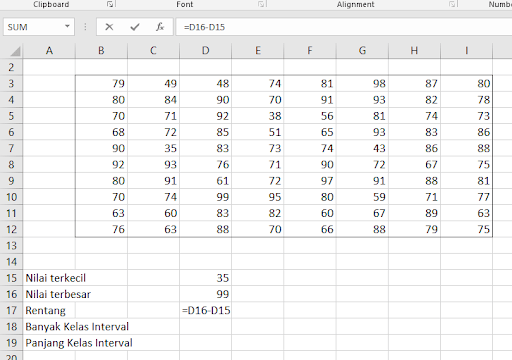Click cell D15 containing value 35
512x360 pixels.
[x=206, y=278]
